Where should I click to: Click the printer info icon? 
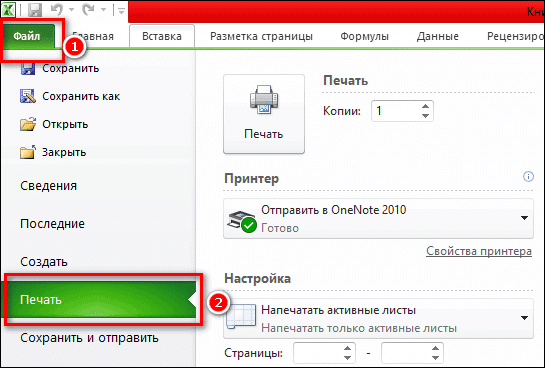[x=528, y=177]
